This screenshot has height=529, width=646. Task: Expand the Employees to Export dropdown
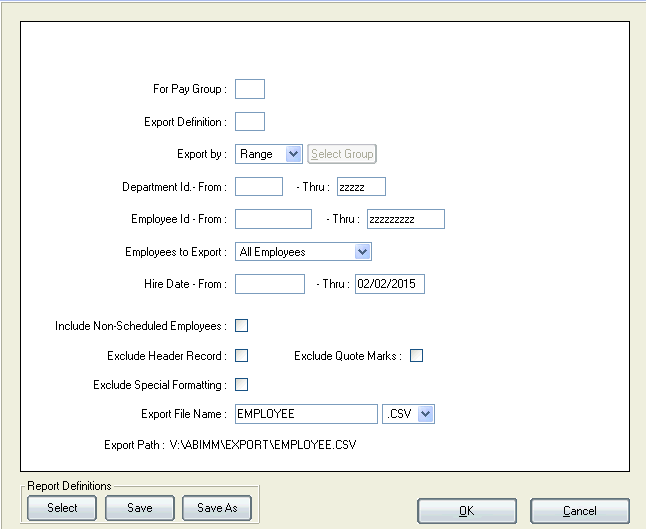point(303,252)
